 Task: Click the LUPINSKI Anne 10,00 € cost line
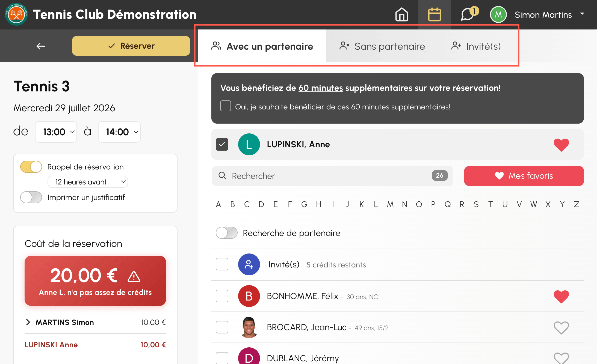pyautogui.click(x=95, y=345)
